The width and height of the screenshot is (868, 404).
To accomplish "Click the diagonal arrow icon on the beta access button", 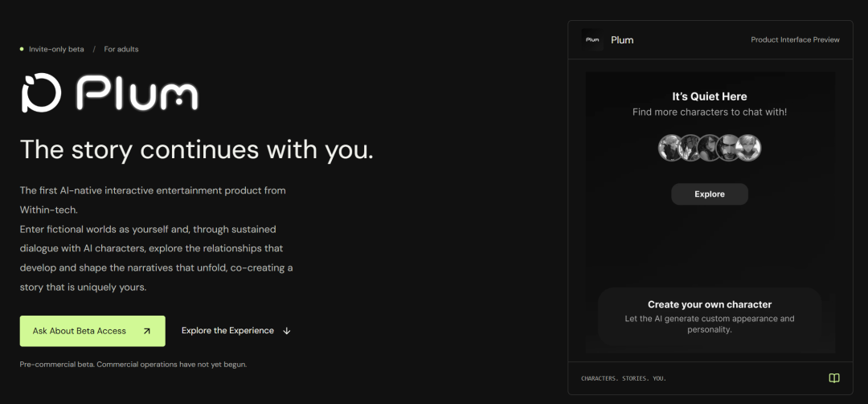I will tap(147, 331).
